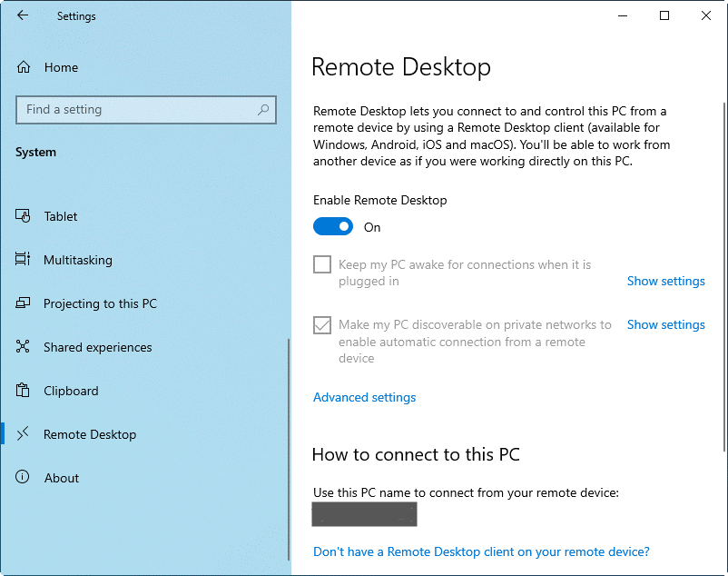Click the Find a setting search field
Screen dimensions: 728x576
tap(136, 110)
